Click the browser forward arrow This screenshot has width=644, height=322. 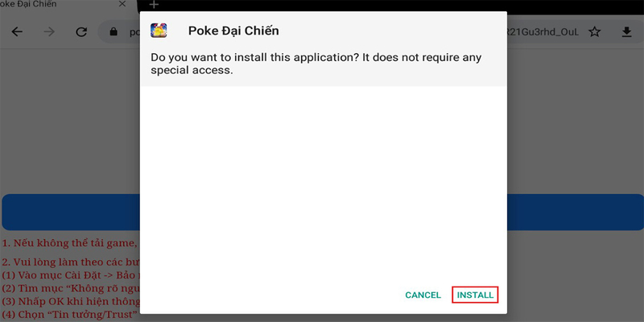[49, 31]
